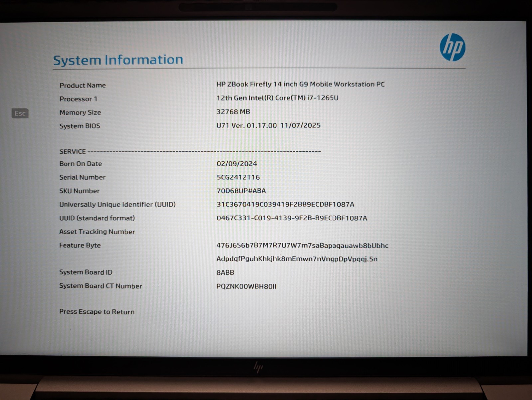Click the Asset Tracking Number label

tap(97, 232)
